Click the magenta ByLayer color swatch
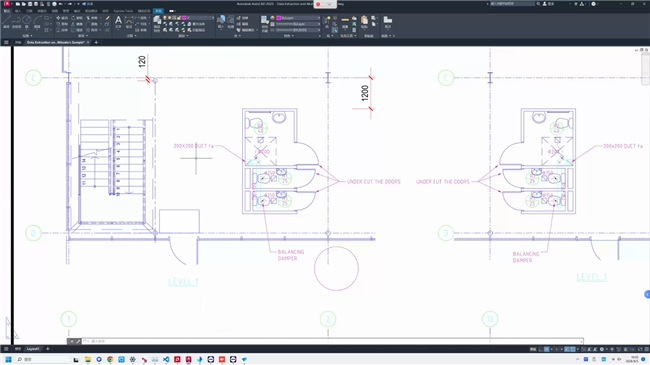650x365 pixels. 279,18
